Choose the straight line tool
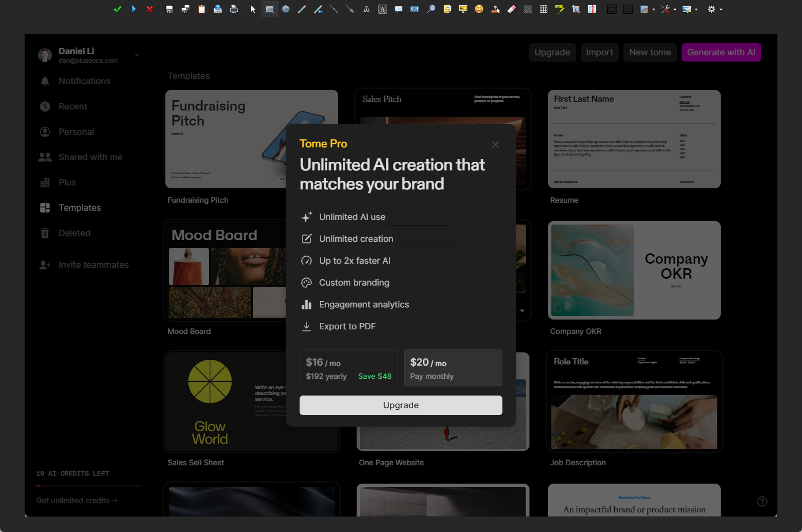 334,9
